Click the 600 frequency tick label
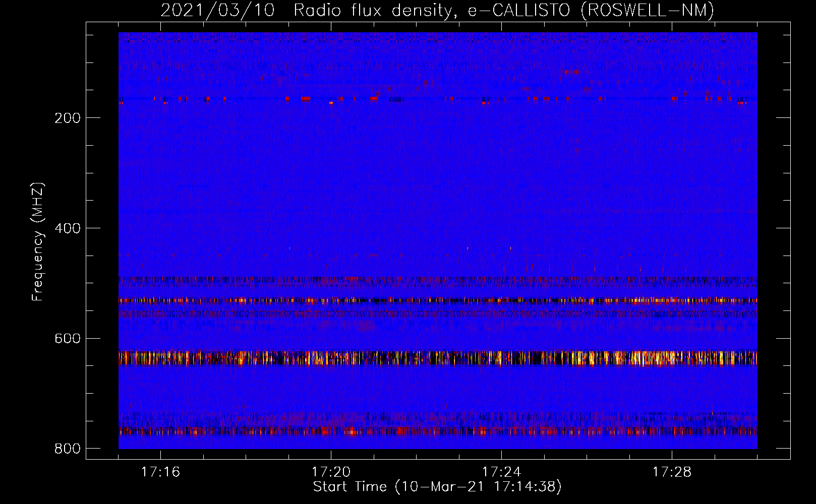Image resolution: width=816 pixels, height=504 pixels. click(x=68, y=338)
